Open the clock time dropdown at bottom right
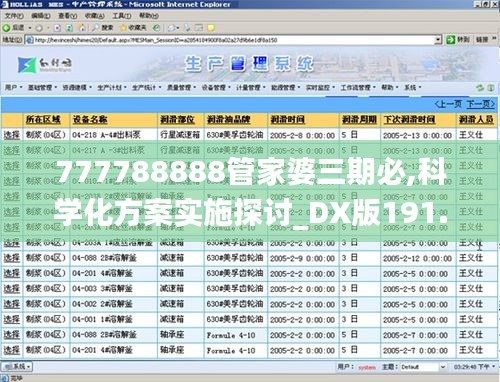Viewport: 500px width, 382px height. point(492,367)
